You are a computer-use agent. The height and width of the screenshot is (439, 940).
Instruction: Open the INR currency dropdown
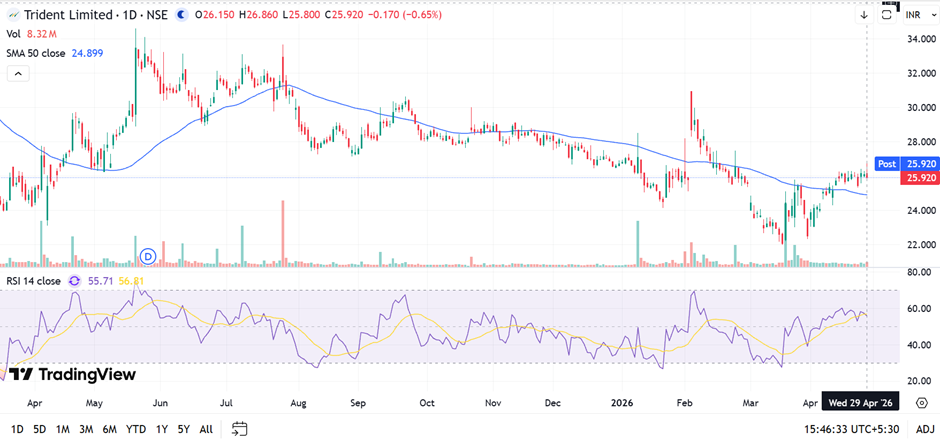tap(913, 15)
